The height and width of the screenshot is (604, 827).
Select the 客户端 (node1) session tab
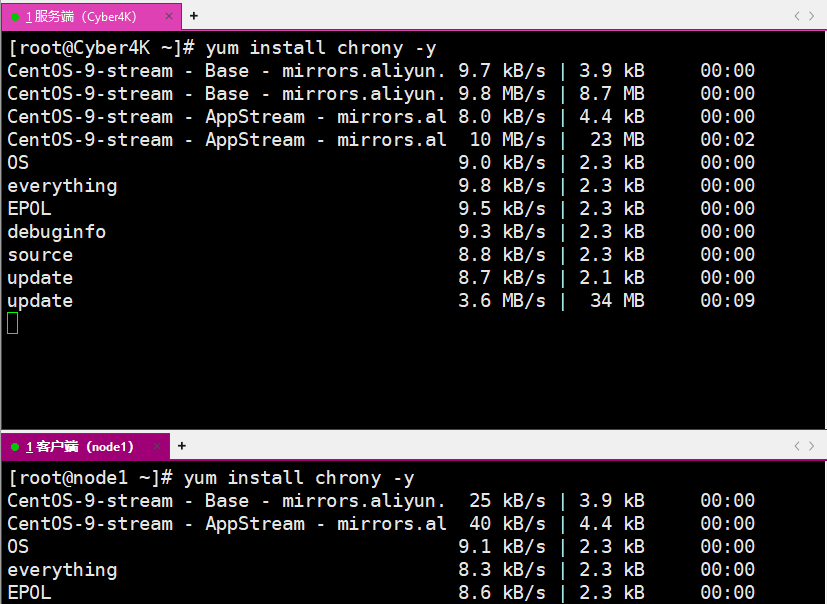tap(85, 446)
